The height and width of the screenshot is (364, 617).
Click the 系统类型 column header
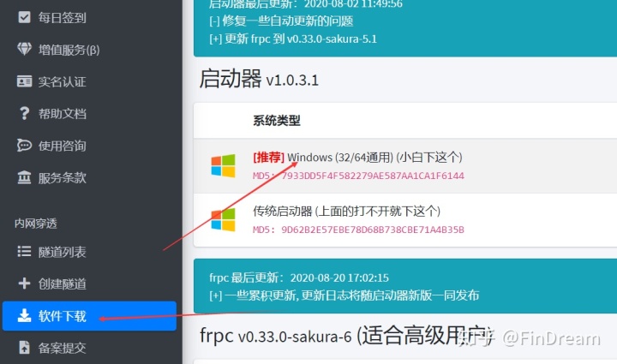(277, 120)
